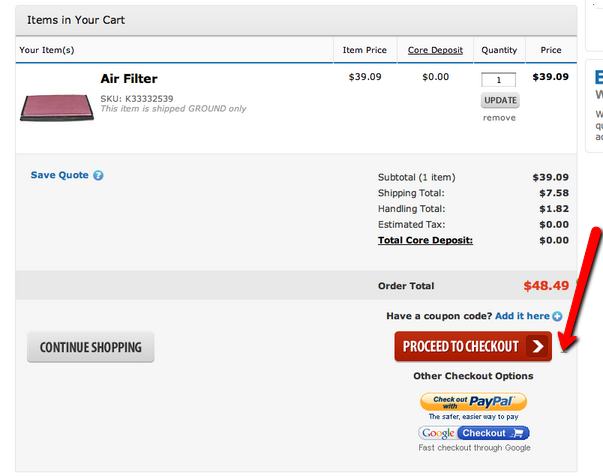Click the Save Quote help icon
The image size is (603, 476).
98,175
